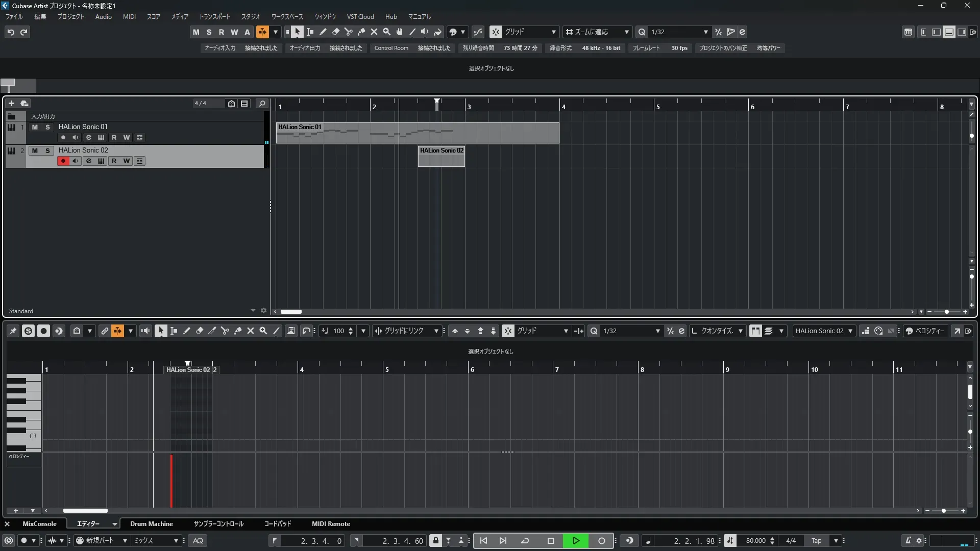This screenshot has width=980, height=551.
Task: Switch to the MixConsole tab
Action: pos(39,523)
